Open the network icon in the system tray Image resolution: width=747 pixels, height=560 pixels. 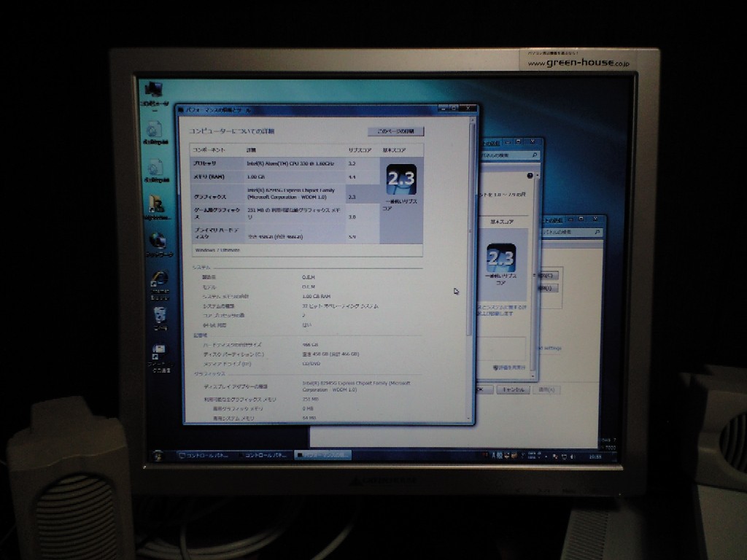[564, 456]
